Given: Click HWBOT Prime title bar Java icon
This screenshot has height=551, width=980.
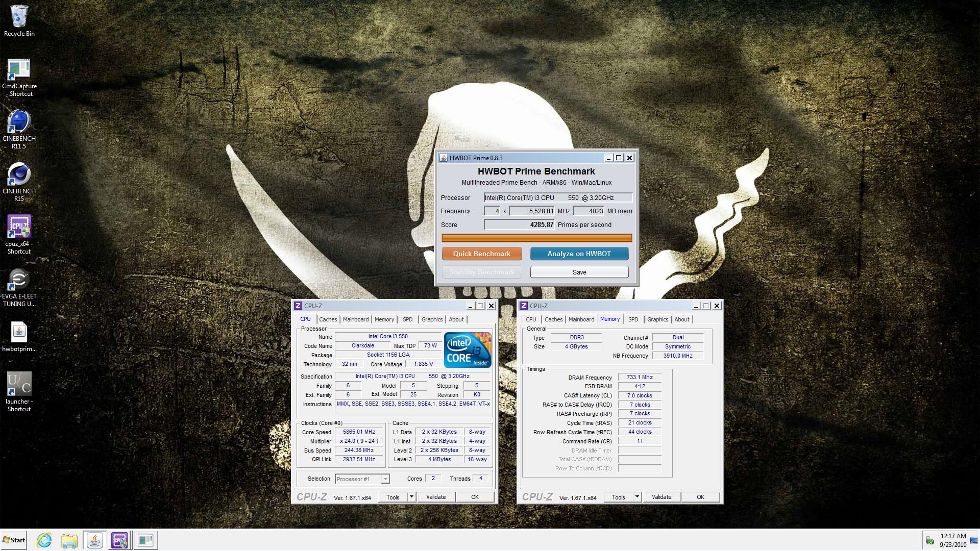Looking at the screenshot, I should [444, 158].
